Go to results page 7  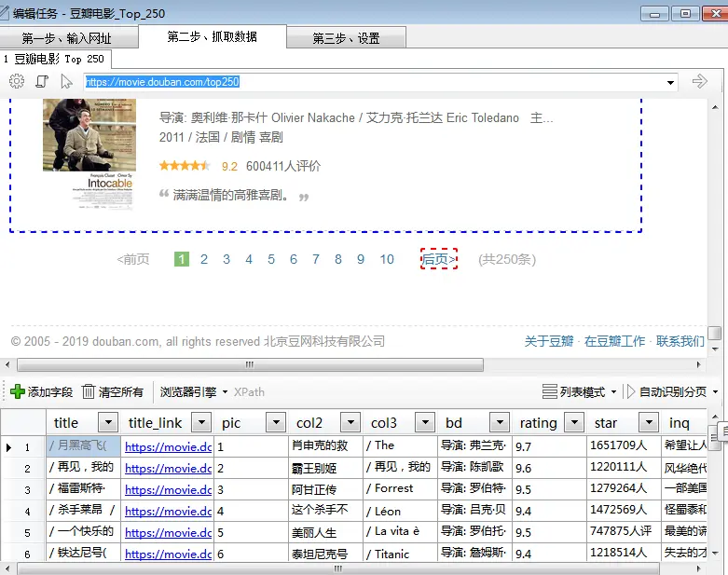[x=316, y=259]
